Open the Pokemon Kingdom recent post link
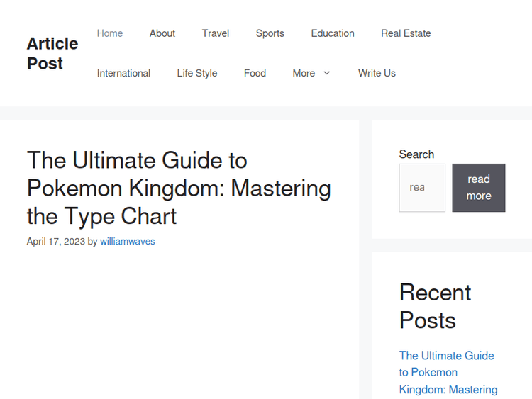The height and width of the screenshot is (399, 532). 448,373
